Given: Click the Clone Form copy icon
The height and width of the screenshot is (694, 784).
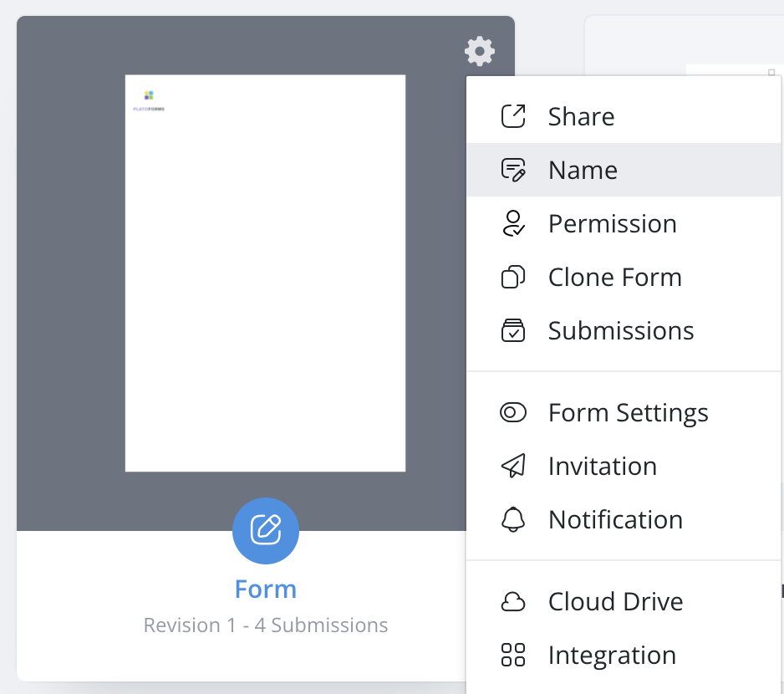Looking at the screenshot, I should pyautogui.click(x=513, y=277).
